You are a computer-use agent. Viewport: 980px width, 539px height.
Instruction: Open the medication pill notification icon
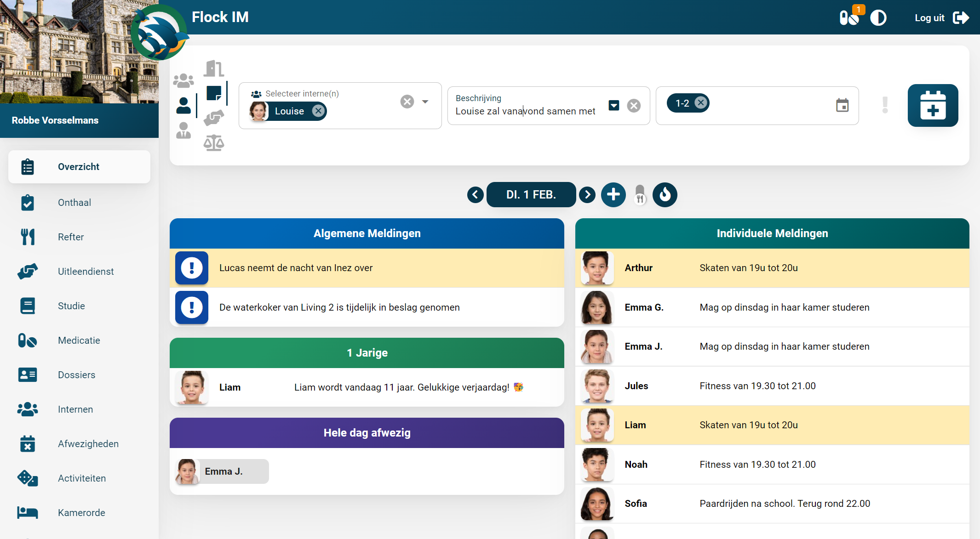point(849,18)
